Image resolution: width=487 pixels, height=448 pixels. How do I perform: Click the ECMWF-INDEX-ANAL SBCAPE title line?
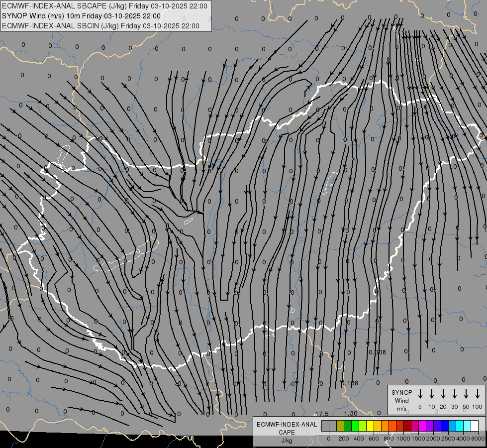(104, 6)
